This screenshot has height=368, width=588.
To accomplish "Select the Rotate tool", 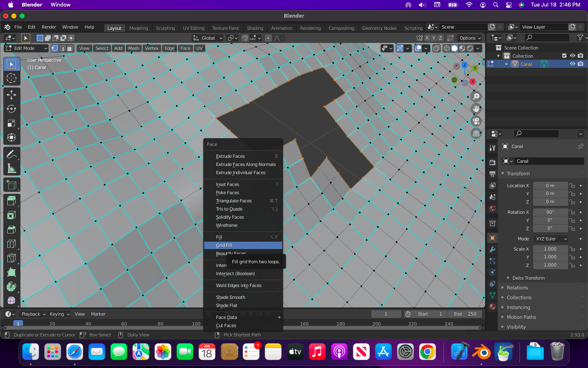I will [11, 109].
